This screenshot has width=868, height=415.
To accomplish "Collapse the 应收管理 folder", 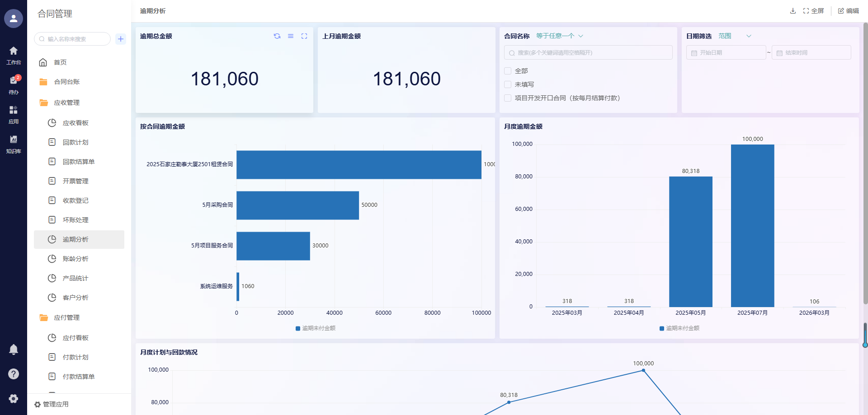I will click(66, 103).
